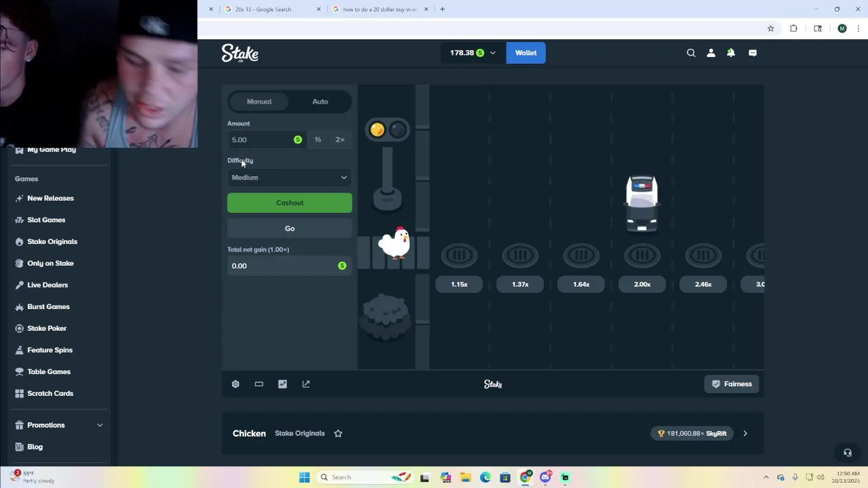The width and height of the screenshot is (868, 488).
Task: Close the 20x 13 Google Search tab
Action: pyautogui.click(x=319, y=9)
